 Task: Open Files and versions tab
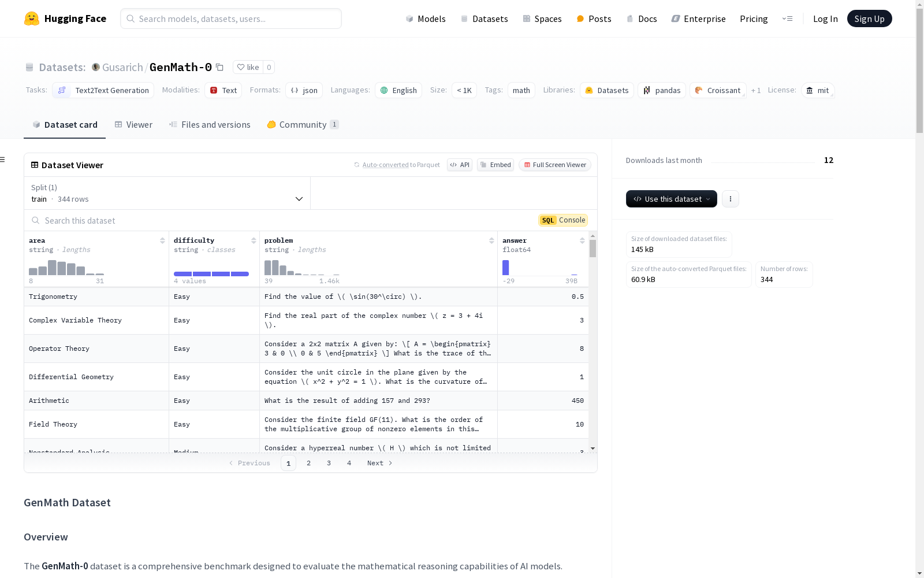[210, 124]
